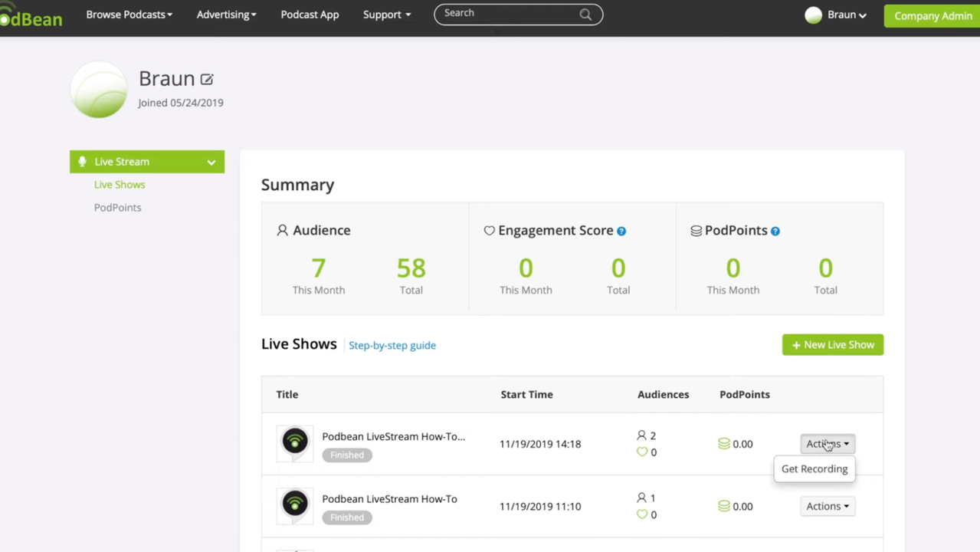Image resolution: width=980 pixels, height=552 pixels.
Task: Select Live Shows in the sidebar
Action: click(x=120, y=185)
